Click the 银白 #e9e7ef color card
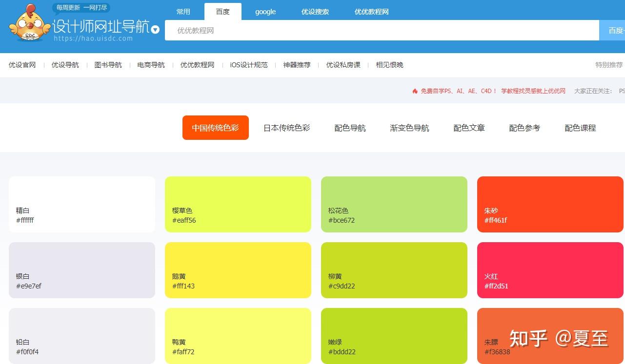 coord(82,269)
